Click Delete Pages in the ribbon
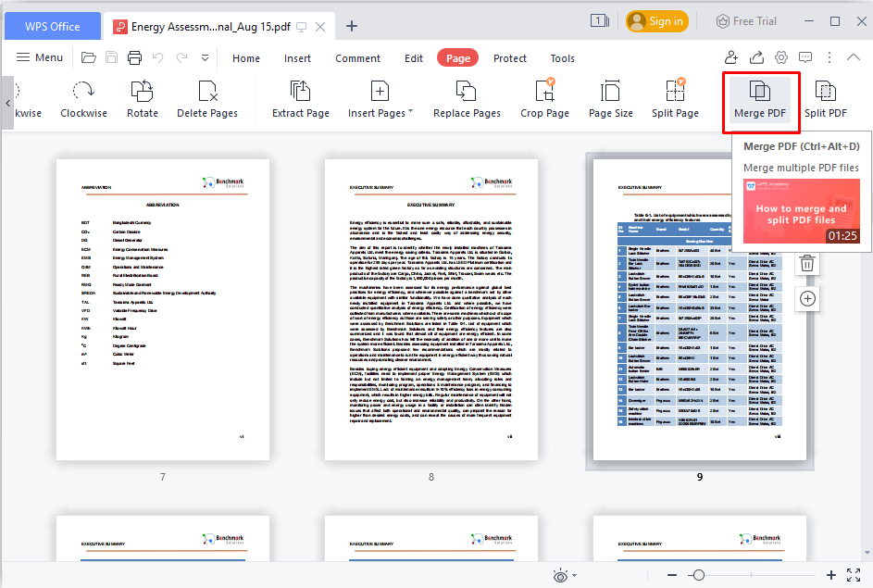873x588 pixels. pos(207,100)
